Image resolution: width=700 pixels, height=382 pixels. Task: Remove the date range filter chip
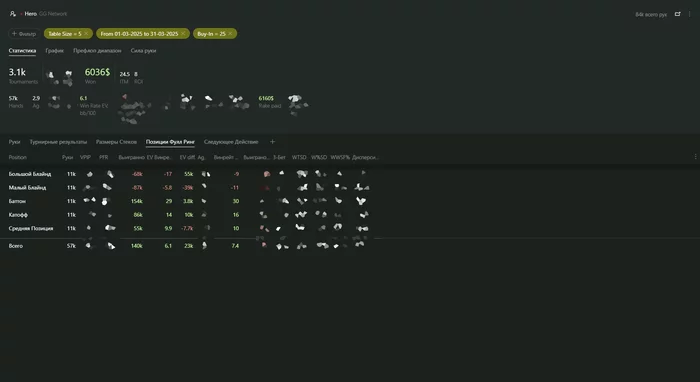click(183, 33)
